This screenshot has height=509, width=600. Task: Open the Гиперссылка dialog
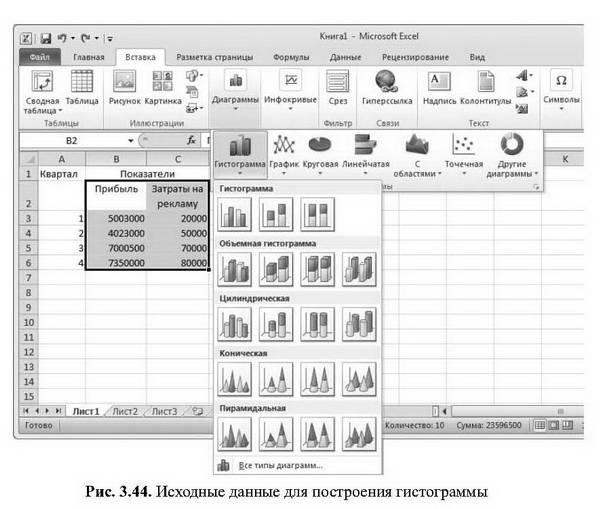[386, 87]
